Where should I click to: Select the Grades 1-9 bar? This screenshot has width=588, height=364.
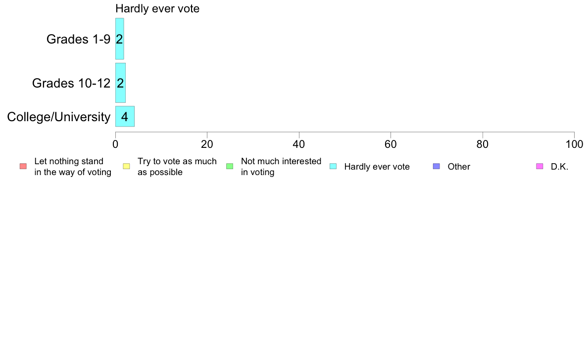120,39
